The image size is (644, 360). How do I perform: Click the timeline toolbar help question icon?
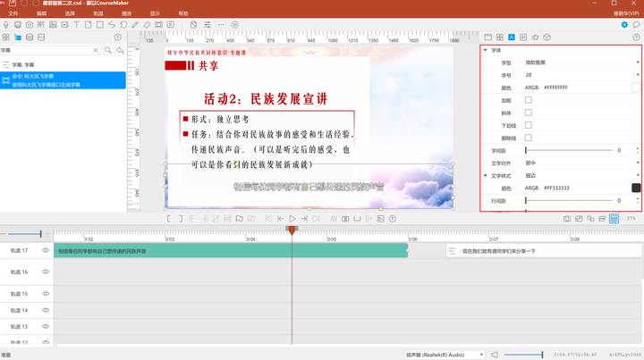[393, 219]
